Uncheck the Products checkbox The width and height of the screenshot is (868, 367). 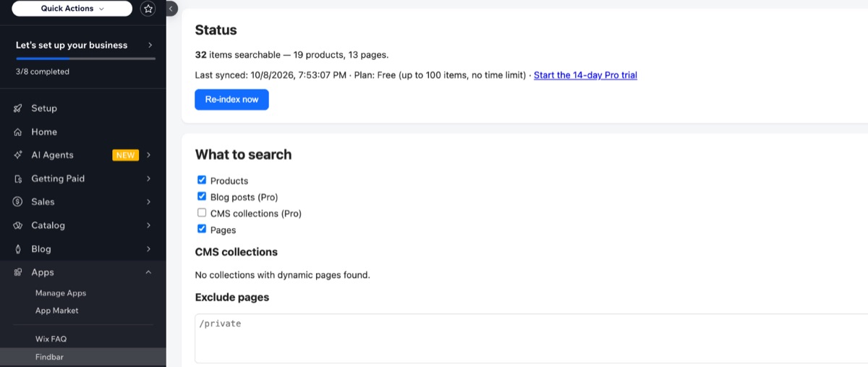[x=202, y=180]
